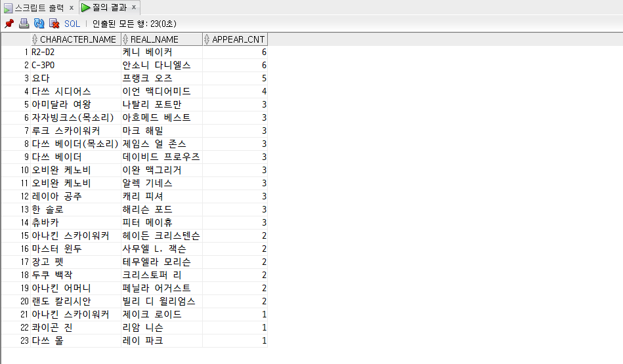Click APPEAR_CNT value 4 for 다쓰 시디어스
This screenshot has width=623, height=364.
point(235,91)
